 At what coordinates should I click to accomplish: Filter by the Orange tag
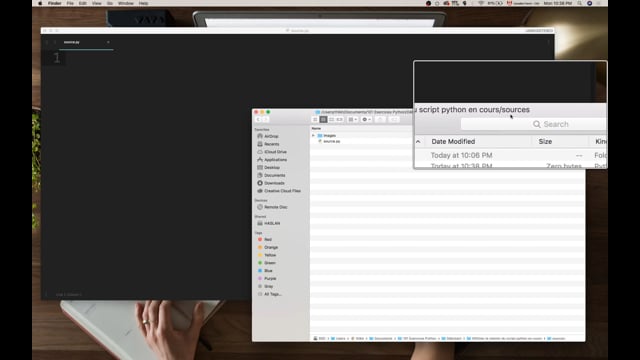coord(268,247)
